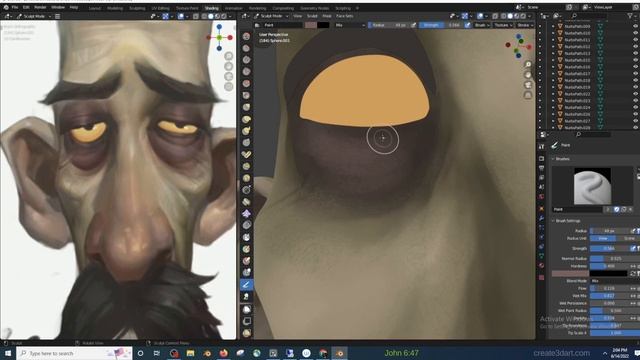Click zoom magnifier in right viewport
Image resolution: width=640 pixels, height=360 pixels.
point(528,64)
